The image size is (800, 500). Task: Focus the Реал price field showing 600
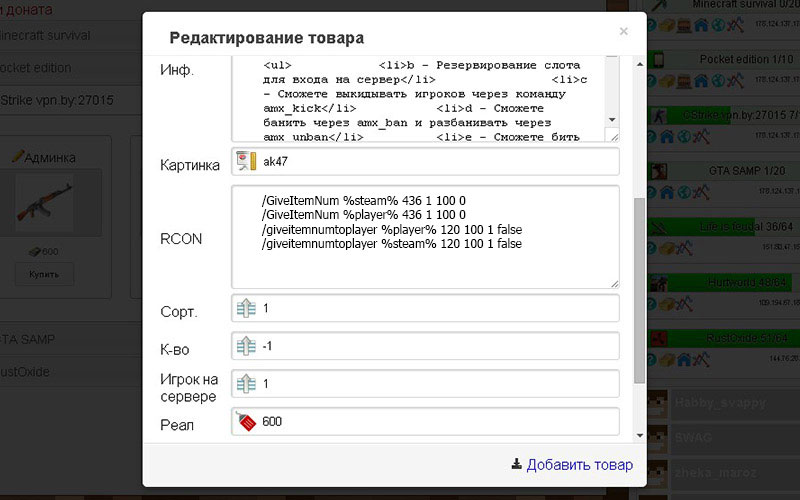coord(435,422)
